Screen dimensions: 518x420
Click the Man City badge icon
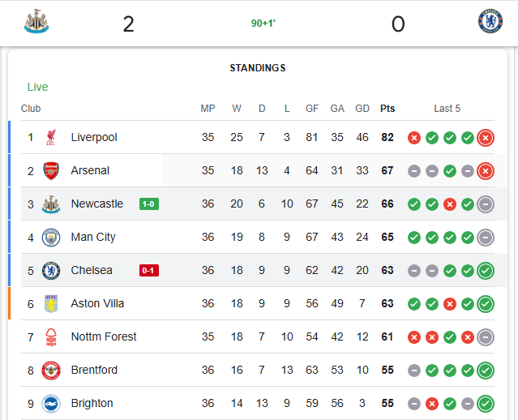pyautogui.click(x=51, y=238)
